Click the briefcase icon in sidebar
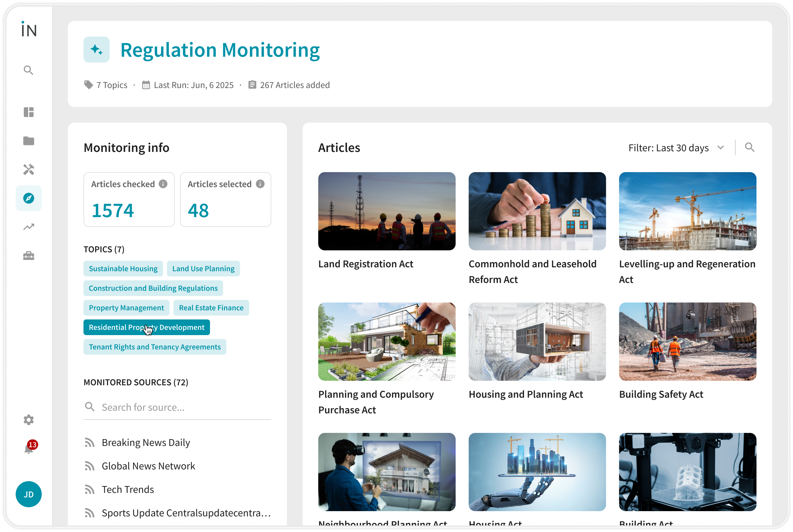 coord(28,256)
